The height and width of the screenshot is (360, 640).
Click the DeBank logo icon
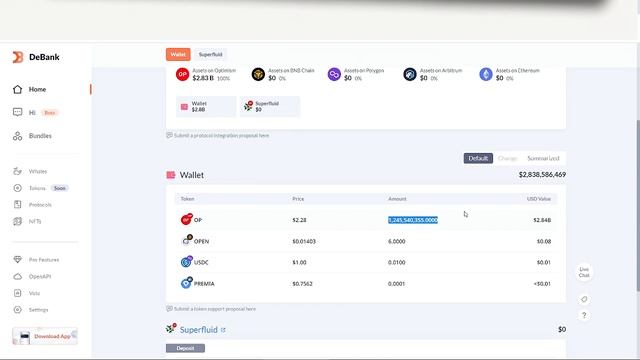point(18,57)
